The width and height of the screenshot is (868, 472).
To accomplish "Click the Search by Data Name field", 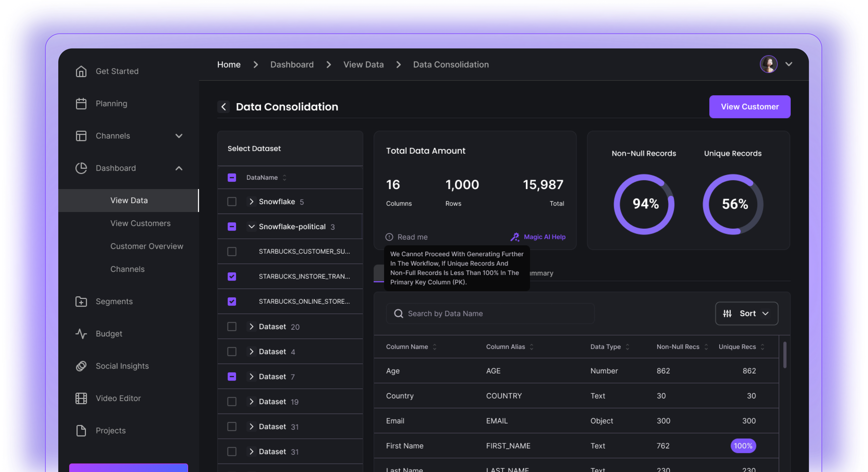I will click(x=490, y=313).
